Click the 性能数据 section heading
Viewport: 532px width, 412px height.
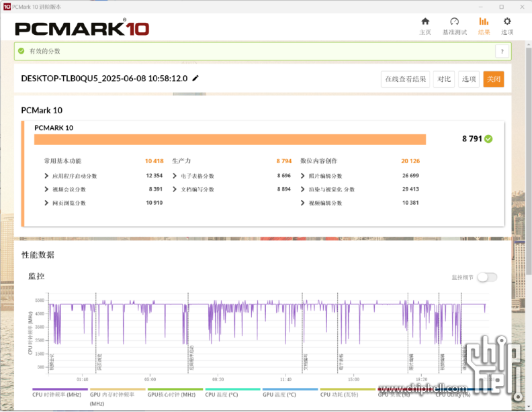[38, 255]
